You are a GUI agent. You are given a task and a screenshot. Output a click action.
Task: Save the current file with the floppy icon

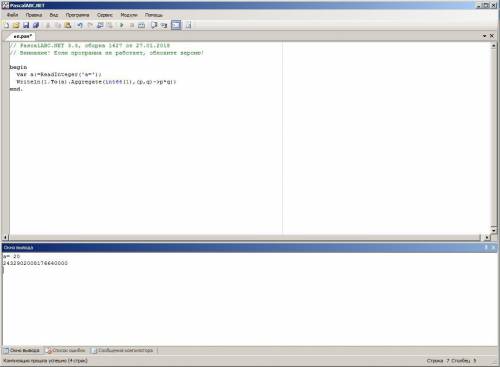[26, 25]
